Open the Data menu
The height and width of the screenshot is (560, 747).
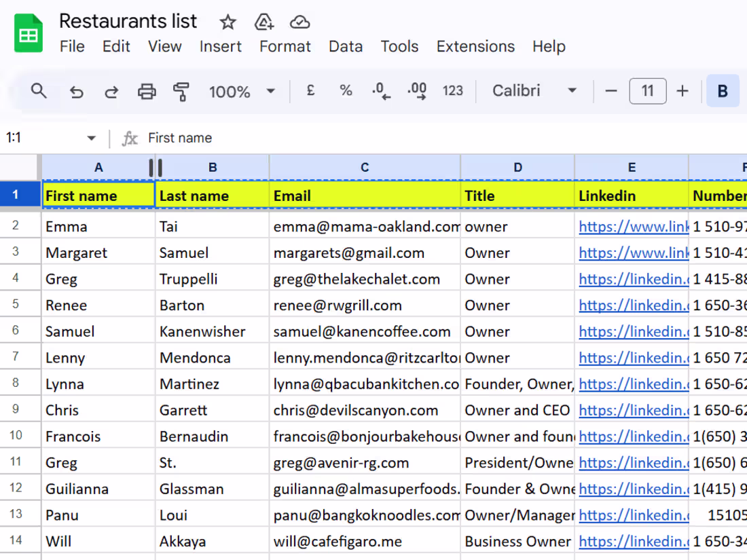[x=346, y=47]
